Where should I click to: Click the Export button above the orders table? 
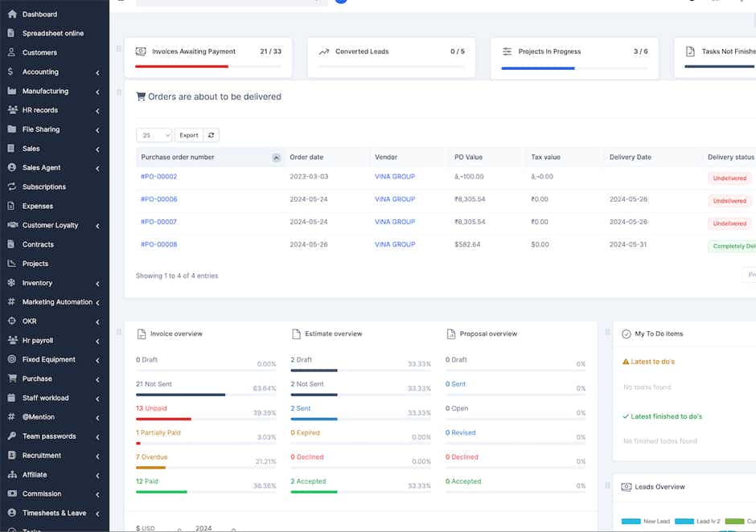tap(188, 135)
